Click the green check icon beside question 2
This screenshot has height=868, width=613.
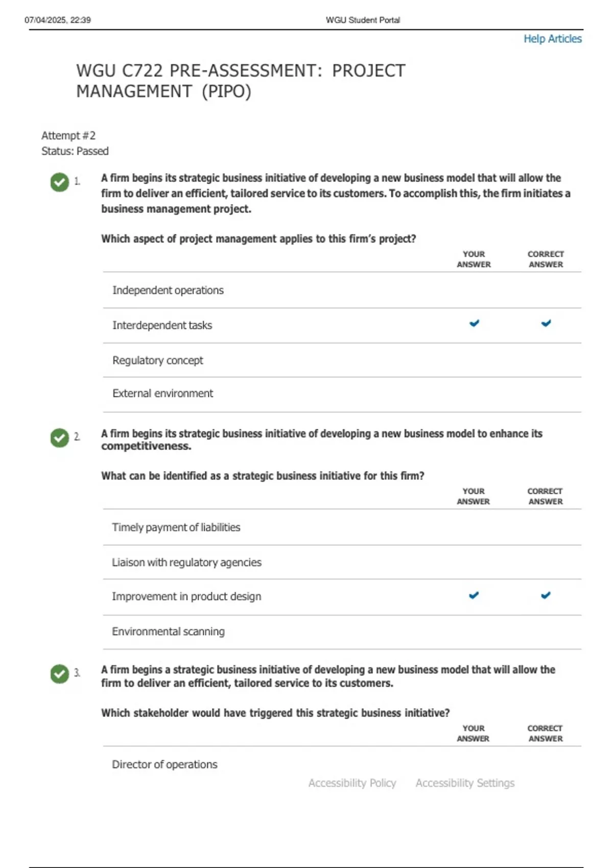click(x=60, y=438)
